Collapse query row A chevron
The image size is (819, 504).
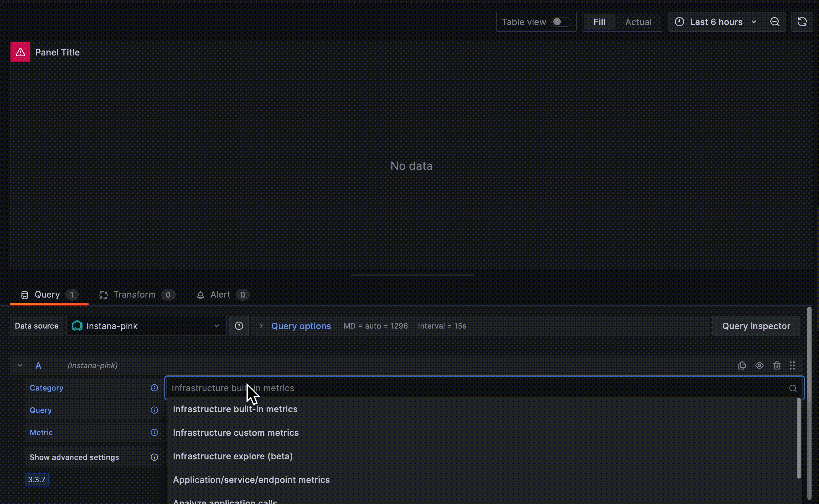pos(20,365)
